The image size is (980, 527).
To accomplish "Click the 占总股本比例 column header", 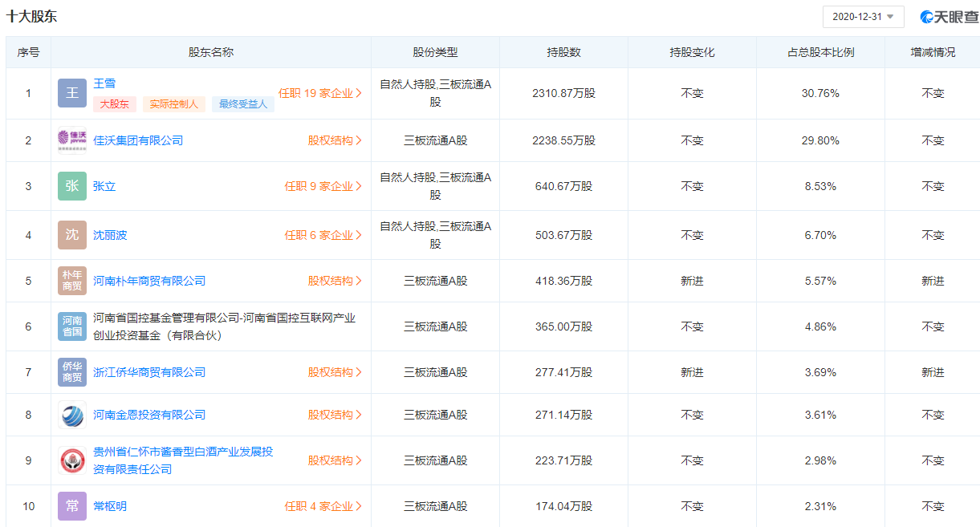I will 820,52.
